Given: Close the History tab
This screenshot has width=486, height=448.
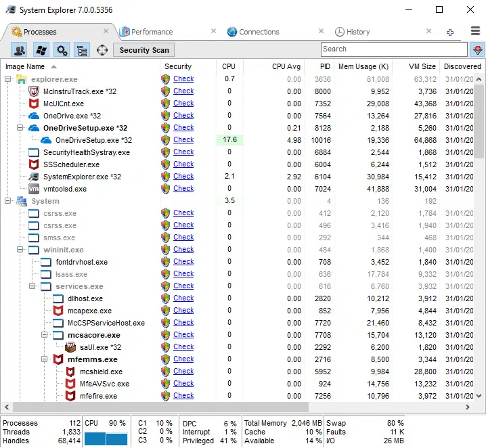Looking at the screenshot, I should click(x=428, y=32).
